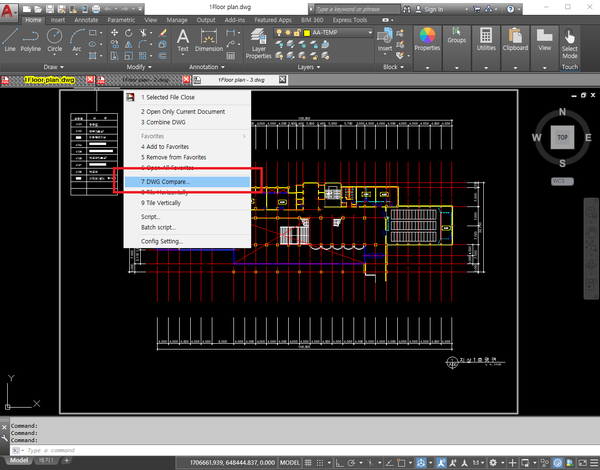Choose the Arc tool
Image resolution: width=600 pixels, height=470 pixels.
[x=77, y=37]
